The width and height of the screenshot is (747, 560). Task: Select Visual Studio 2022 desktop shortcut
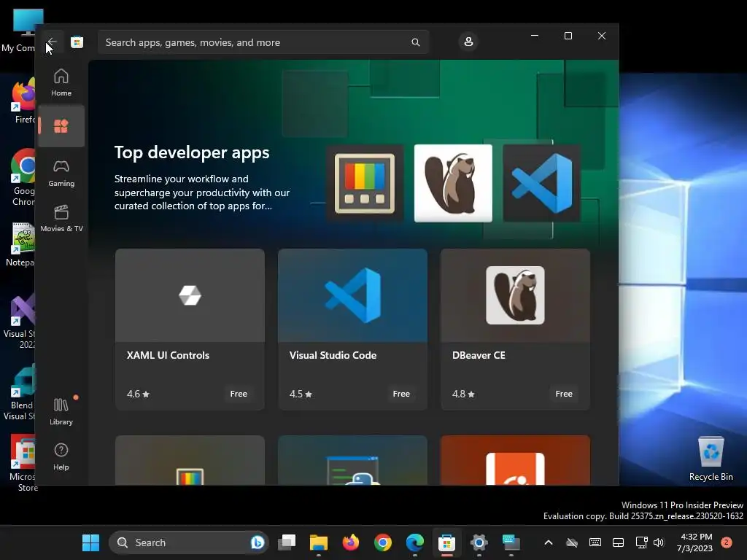pos(21,321)
